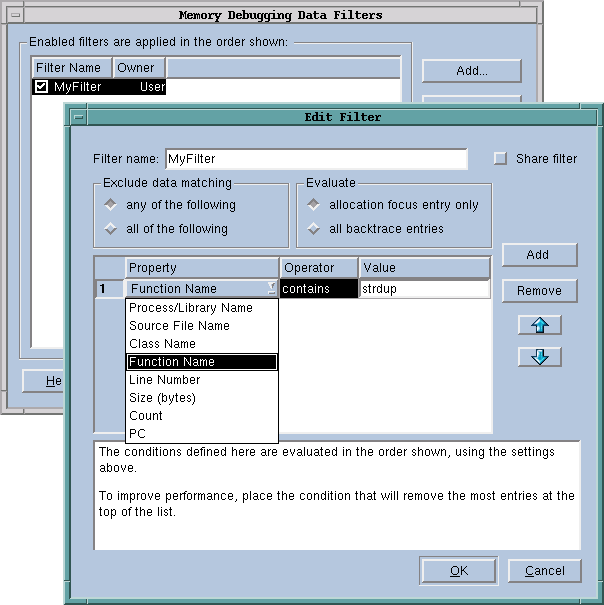The image size is (604, 605).
Task: Click the Value cell containing strdup
Action: (x=424, y=289)
